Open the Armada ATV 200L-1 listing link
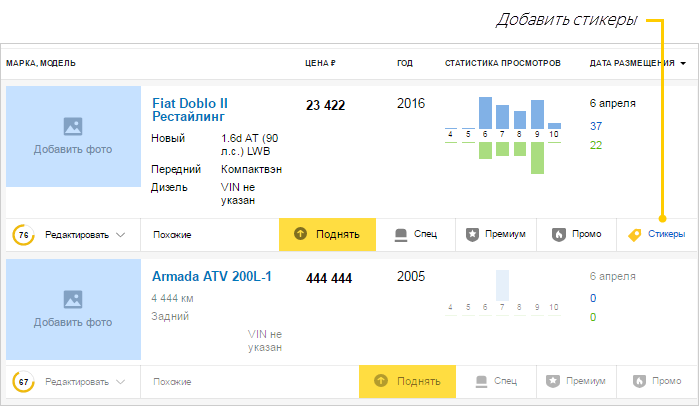The height and width of the screenshot is (406, 699). [212, 276]
